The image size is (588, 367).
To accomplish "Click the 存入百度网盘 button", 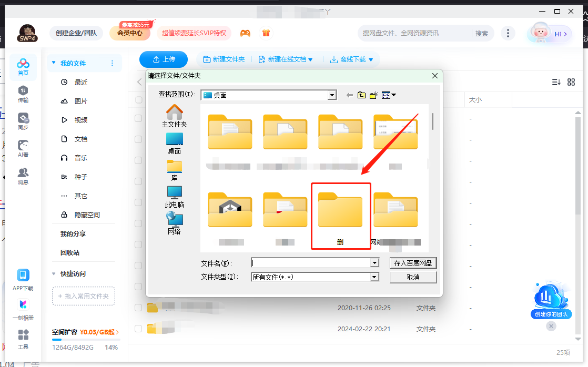I will click(x=413, y=262).
